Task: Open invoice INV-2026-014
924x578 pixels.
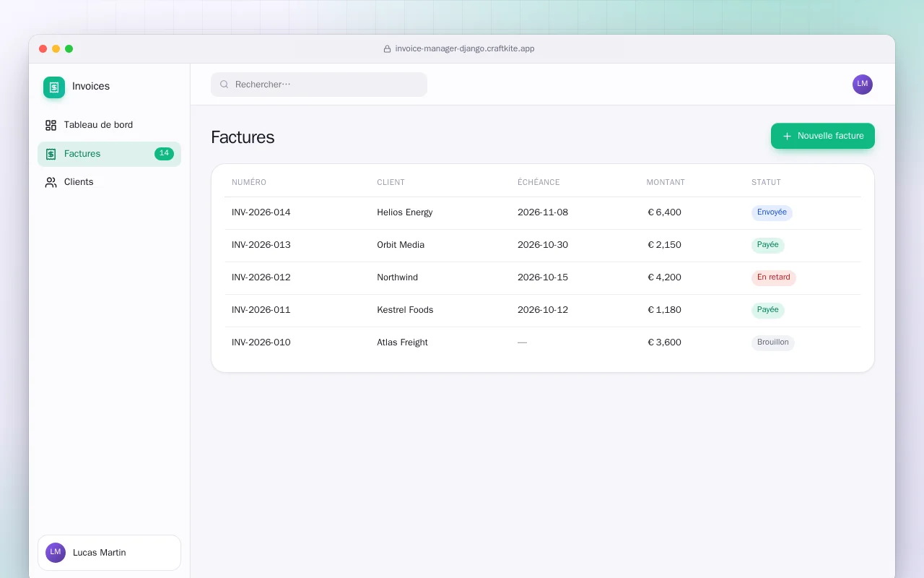Action: click(261, 212)
